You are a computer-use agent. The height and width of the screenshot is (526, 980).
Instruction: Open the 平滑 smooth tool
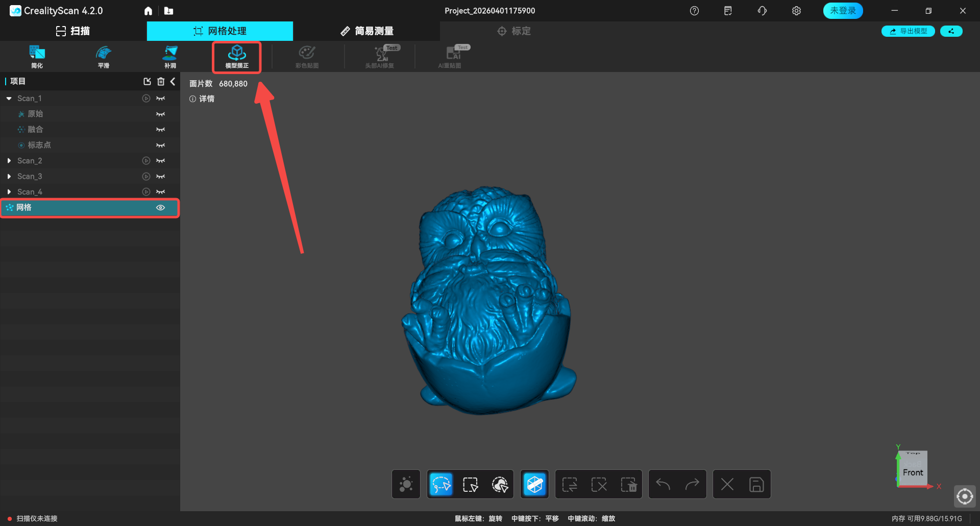[x=104, y=57]
